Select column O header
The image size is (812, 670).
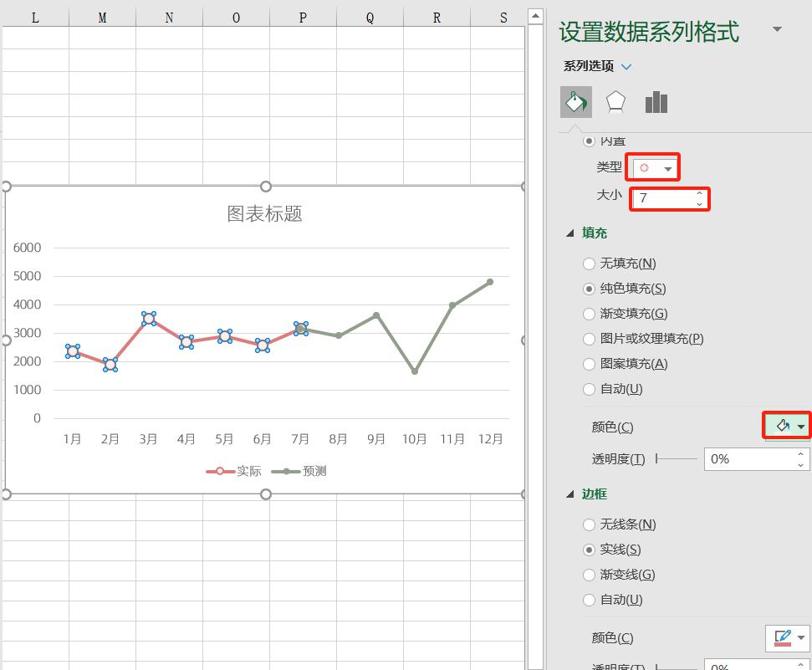click(236, 18)
